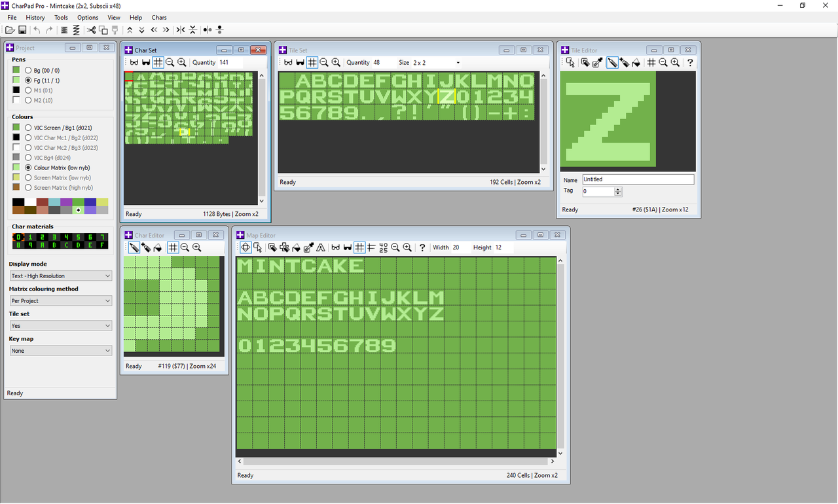This screenshot has height=504, width=838.
Task: Click the text stamp tool in Map Editor
Action: pyautogui.click(x=321, y=247)
